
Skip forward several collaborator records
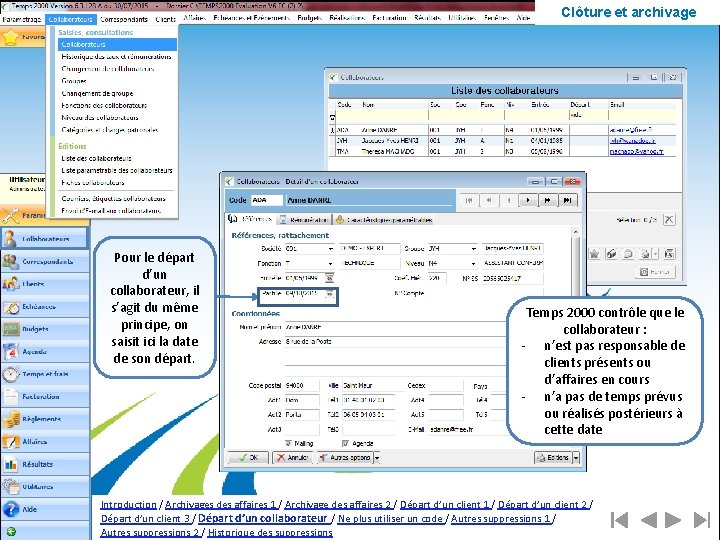(548, 200)
